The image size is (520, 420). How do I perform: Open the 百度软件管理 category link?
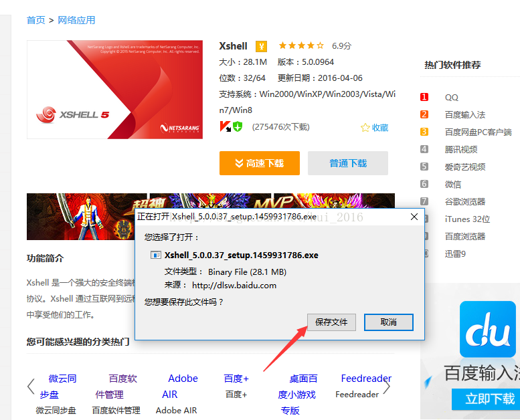[x=116, y=387]
